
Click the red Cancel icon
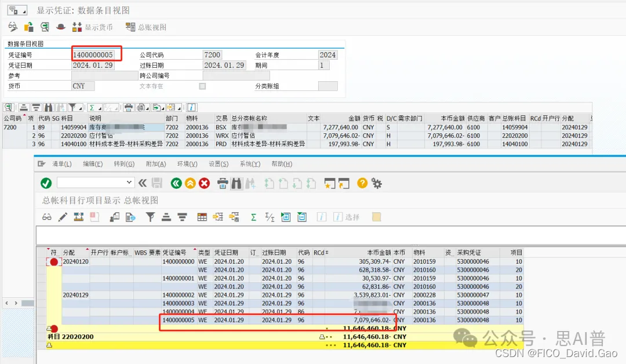(x=205, y=183)
